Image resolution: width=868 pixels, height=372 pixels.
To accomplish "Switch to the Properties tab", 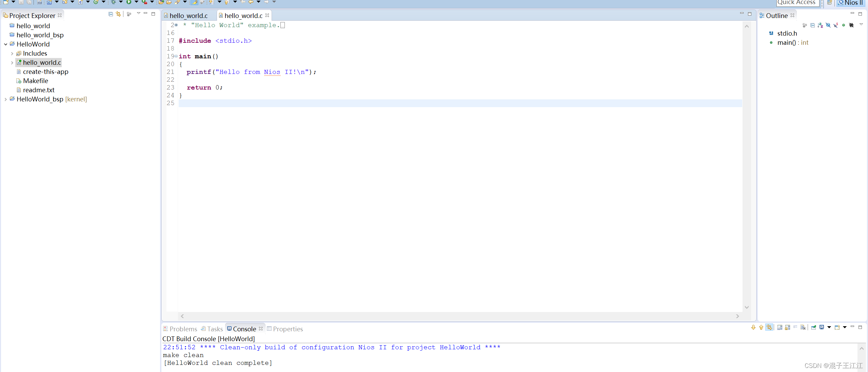I will [285, 329].
